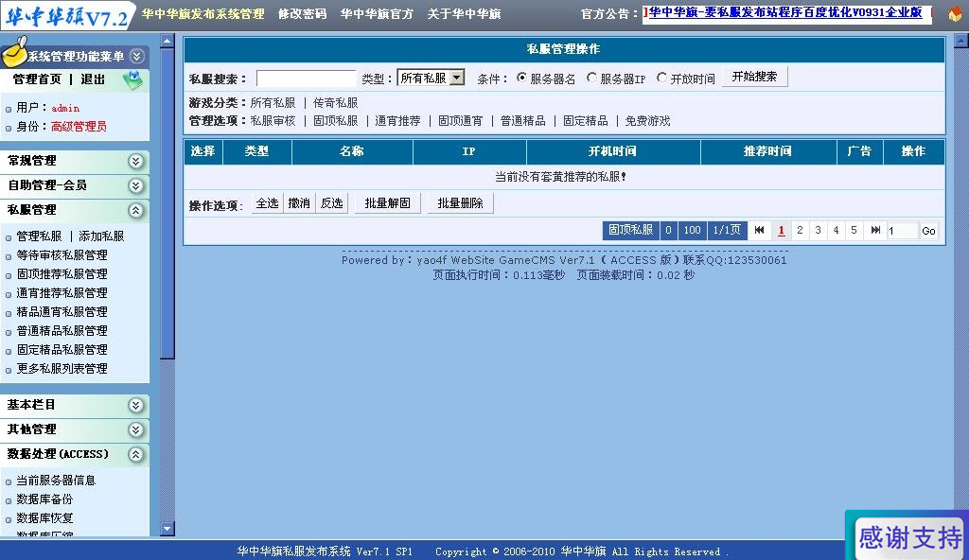Expand the 其他管理 section
Image resolution: width=969 pixels, height=560 pixels.
coord(136,430)
